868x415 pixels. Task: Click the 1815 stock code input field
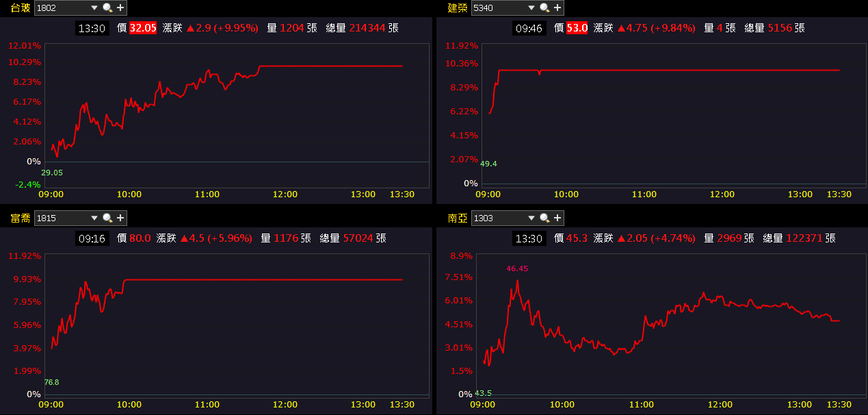click(62, 218)
